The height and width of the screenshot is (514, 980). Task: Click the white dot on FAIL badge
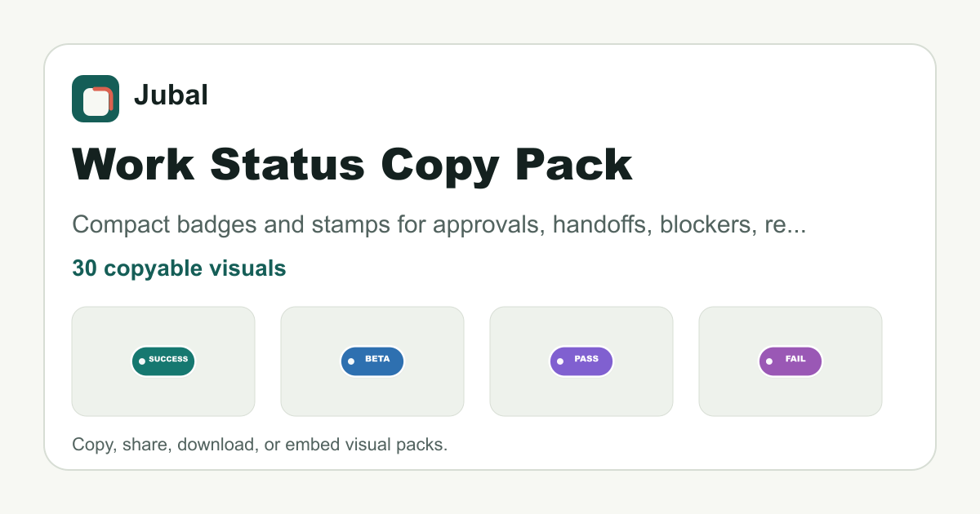(x=769, y=361)
